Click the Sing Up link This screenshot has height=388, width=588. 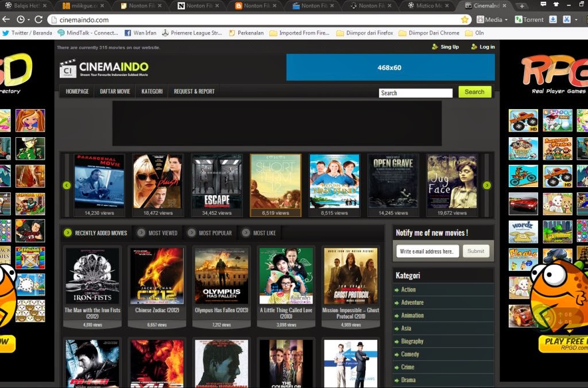(446, 47)
